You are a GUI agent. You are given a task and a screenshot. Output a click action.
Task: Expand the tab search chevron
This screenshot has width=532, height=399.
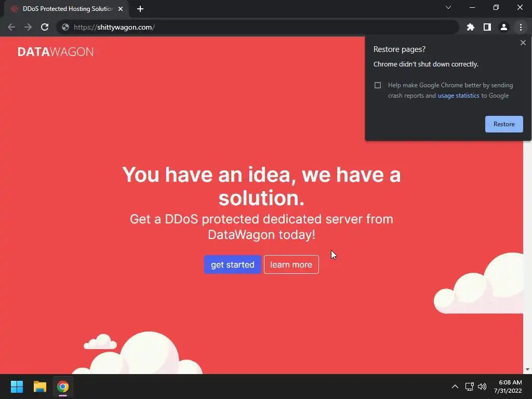(448, 7)
